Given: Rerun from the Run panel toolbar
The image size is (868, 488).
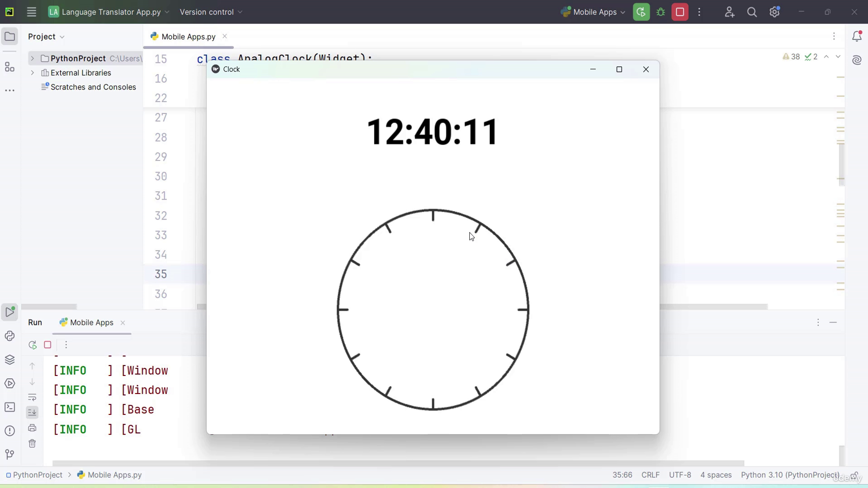Looking at the screenshot, I should point(33,345).
